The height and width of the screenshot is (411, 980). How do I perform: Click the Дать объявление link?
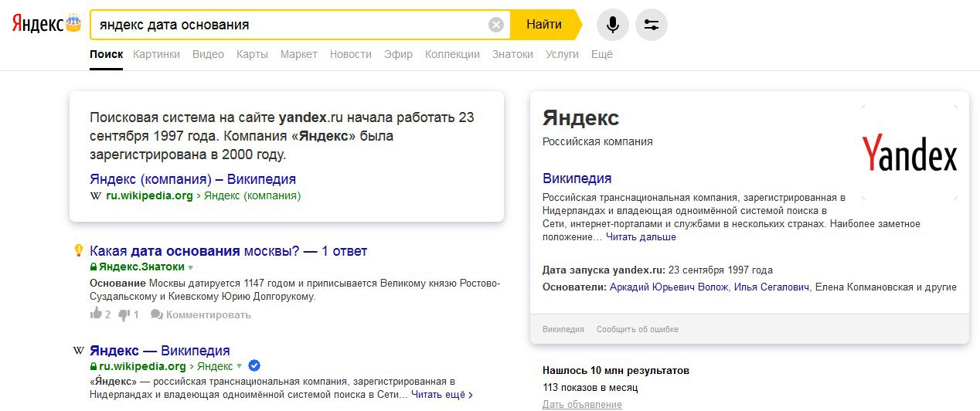582,405
